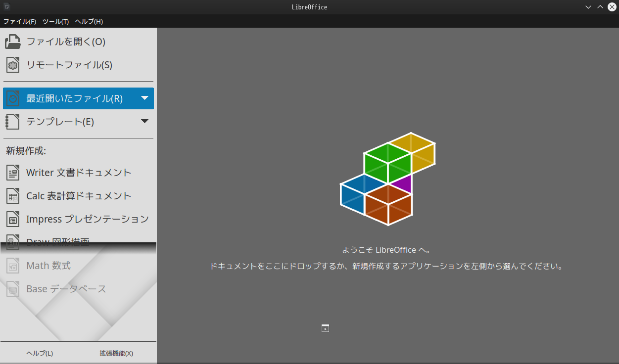Start a Draw 図形描画 document
Viewport: 619px width, 364px height.
(x=12, y=241)
